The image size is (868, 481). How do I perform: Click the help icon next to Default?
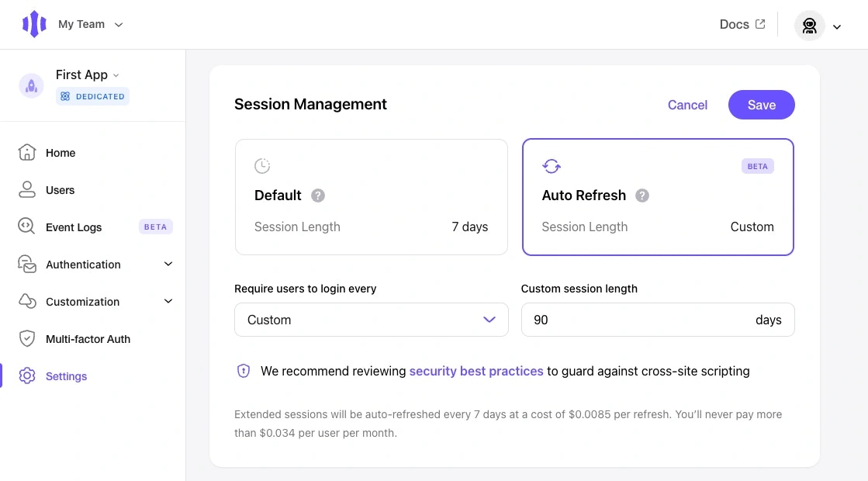[318, 196]
